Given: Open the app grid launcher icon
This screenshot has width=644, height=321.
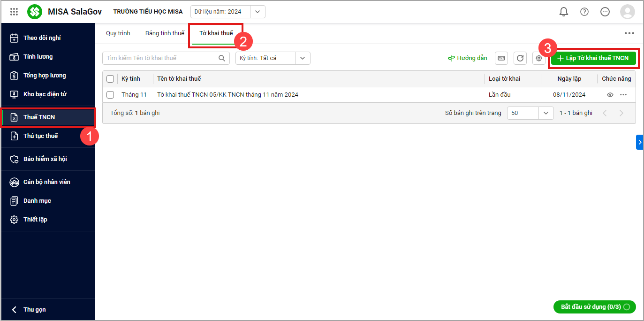Looking at the screenshot, I should 14,12.
